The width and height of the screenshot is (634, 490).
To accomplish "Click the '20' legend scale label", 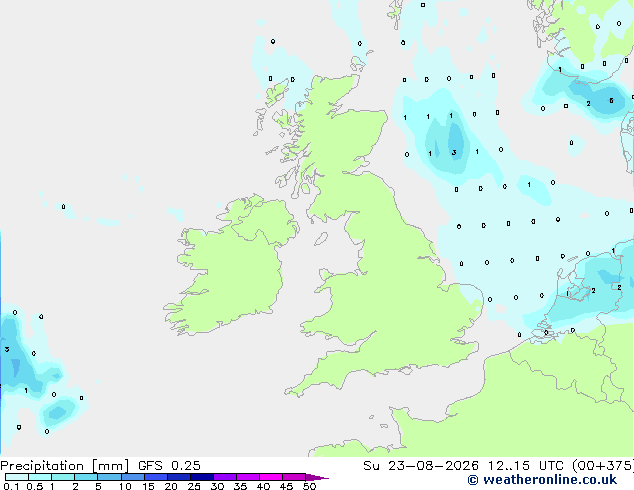I will pos(171,486).
